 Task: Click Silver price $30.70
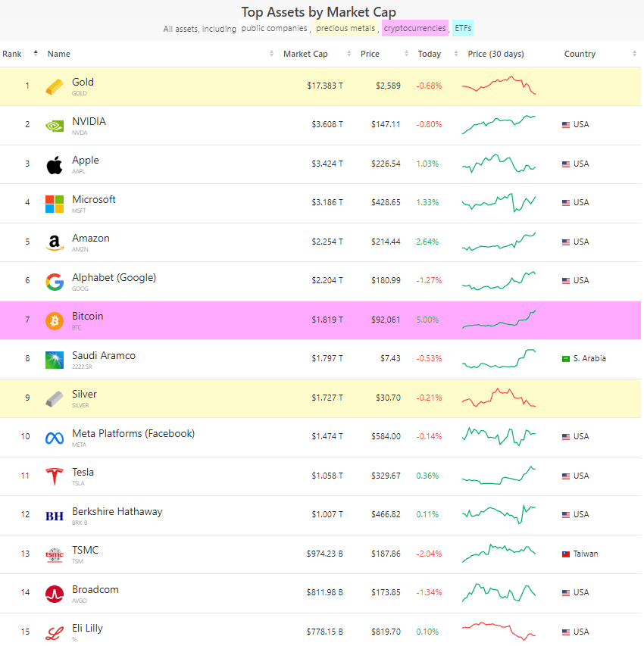click(388, 398)
